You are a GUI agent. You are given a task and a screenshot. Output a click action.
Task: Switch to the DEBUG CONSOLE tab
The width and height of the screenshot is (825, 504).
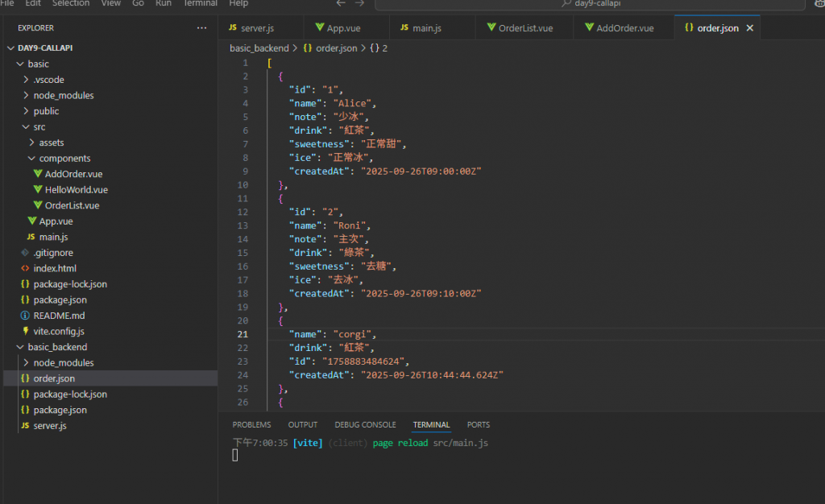365,424
